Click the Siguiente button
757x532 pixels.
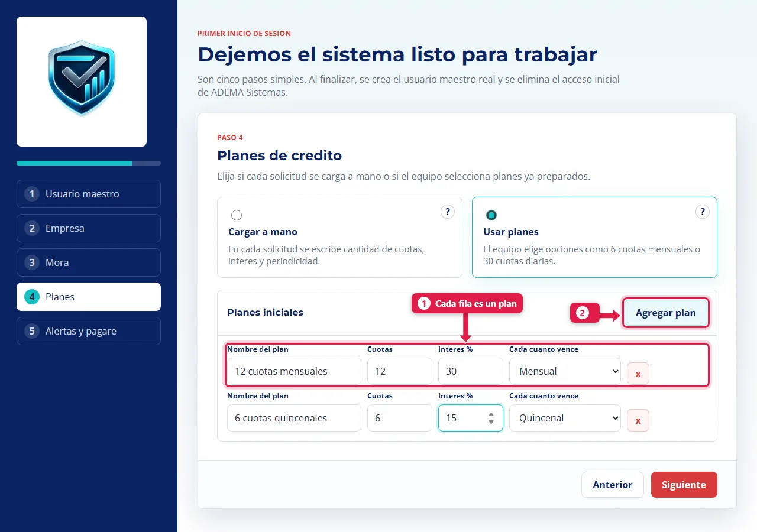coord(684,485)
